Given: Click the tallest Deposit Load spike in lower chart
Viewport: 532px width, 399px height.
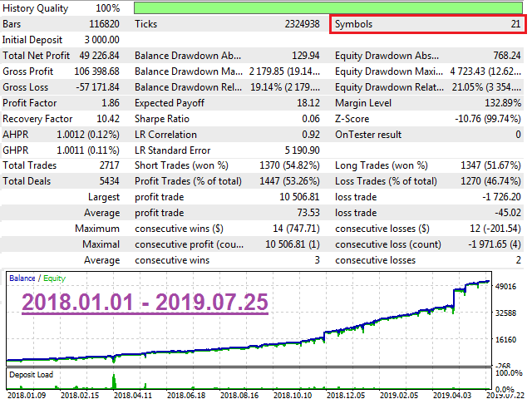Looking at the screenshot, I should [x=112, y=380].
